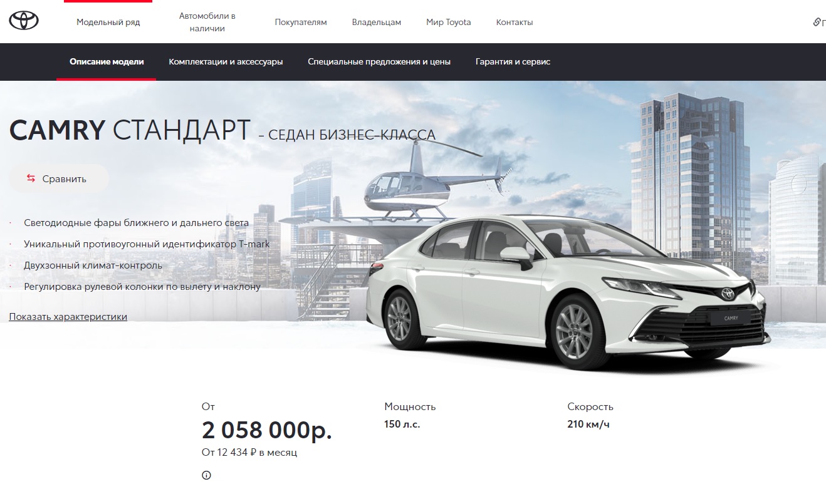Image resolution: width=826 pixels, height=504 pixels.
Task: Click the Сравнить button
Action: (x=58, y=178)
